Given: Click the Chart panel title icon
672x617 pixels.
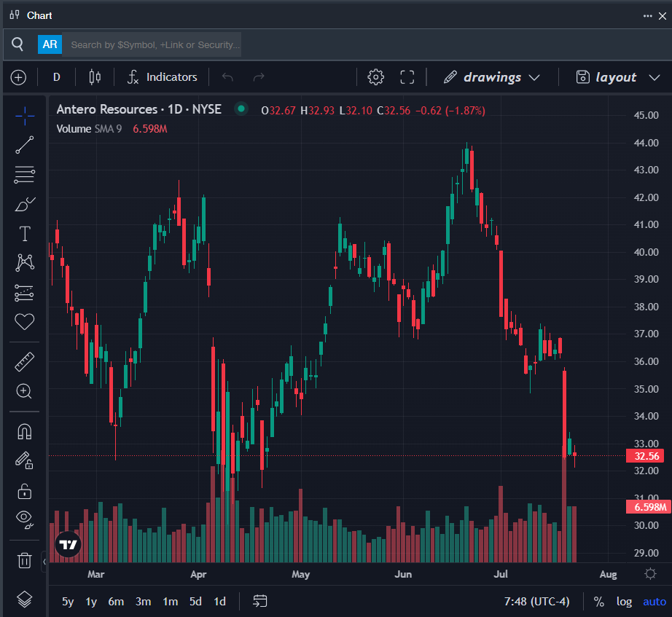Looking at the screenshot, I should (x=15, y=15).
